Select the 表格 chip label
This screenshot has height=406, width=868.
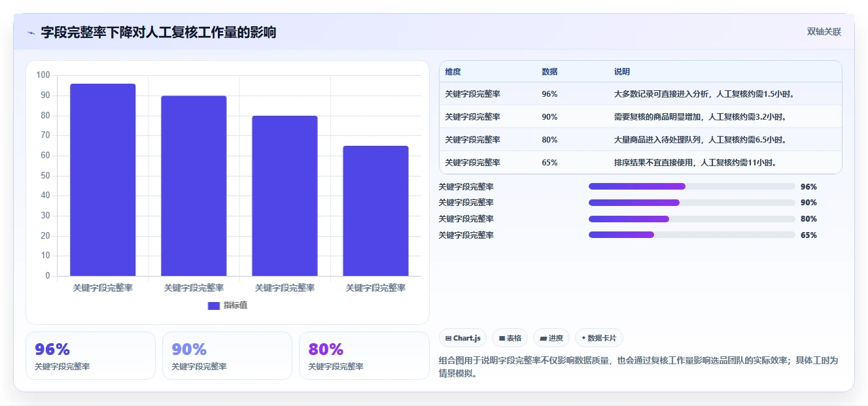coord(514,338)
